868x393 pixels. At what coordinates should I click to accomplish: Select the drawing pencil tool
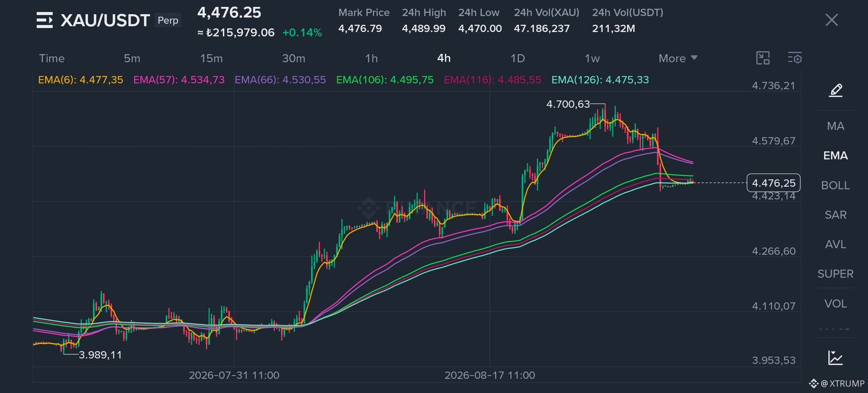[836, 90]
